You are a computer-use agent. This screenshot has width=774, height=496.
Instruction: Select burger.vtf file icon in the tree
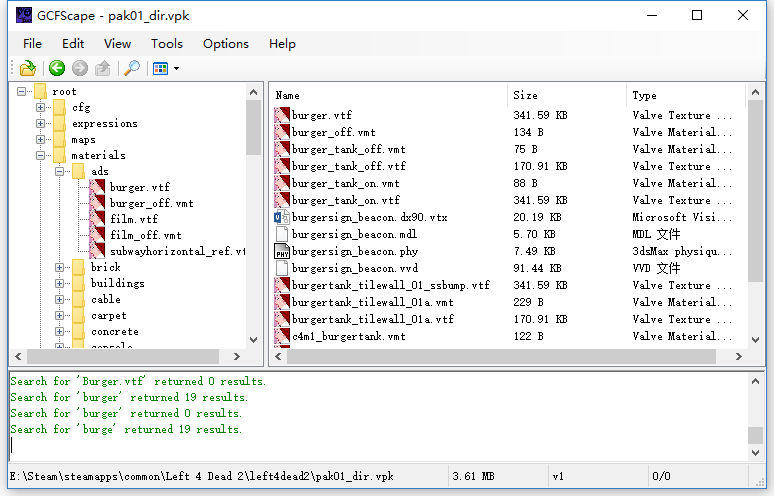(x=97, y=187)
